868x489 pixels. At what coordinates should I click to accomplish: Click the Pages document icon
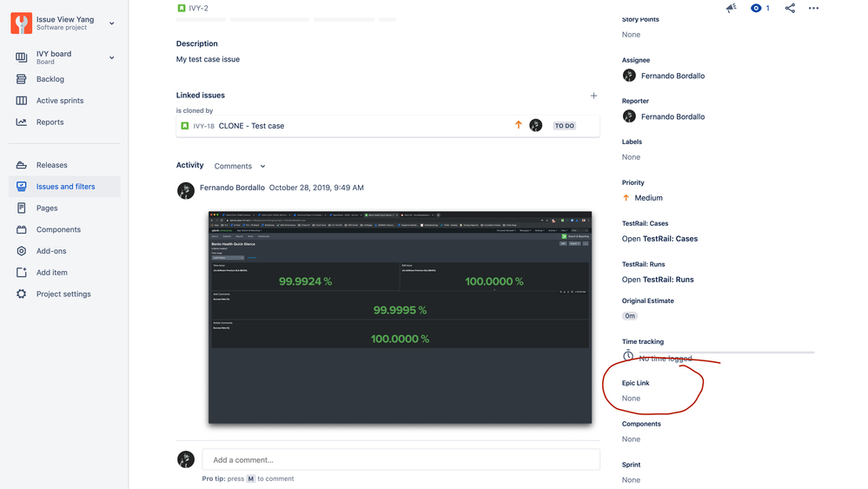tap(21, 208)
